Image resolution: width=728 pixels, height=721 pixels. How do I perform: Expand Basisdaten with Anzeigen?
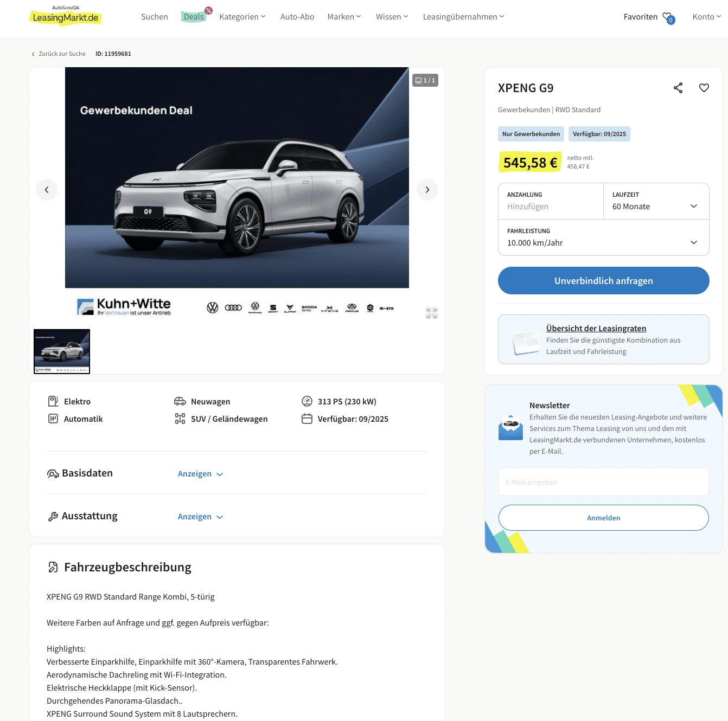click(x=200, y=474)
